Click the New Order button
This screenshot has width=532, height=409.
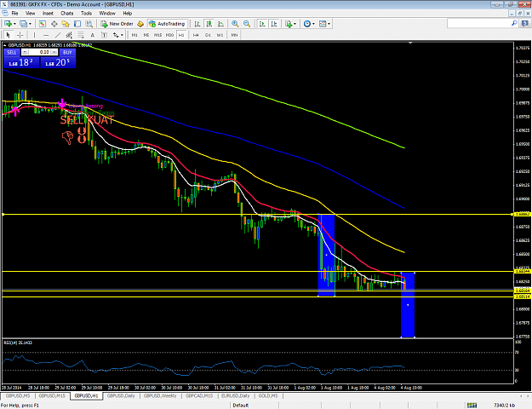[x=117, y=24]
